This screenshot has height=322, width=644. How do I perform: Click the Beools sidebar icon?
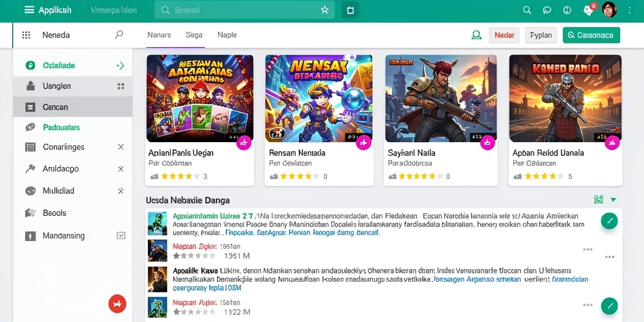pyautogui.click(x=30, y=213)
